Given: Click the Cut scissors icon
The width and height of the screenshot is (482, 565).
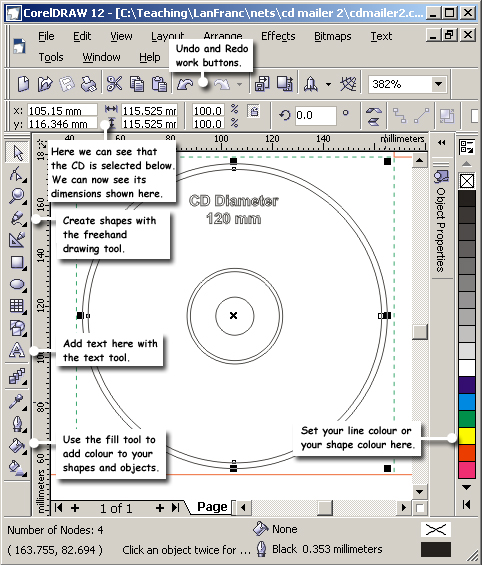Looking at the screenshot, I should (x=115, y=84).
